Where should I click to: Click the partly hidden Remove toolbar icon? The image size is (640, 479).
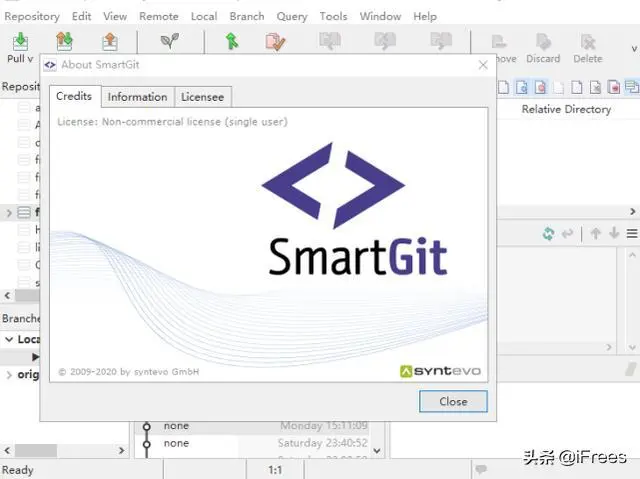[x=499, y=42]
